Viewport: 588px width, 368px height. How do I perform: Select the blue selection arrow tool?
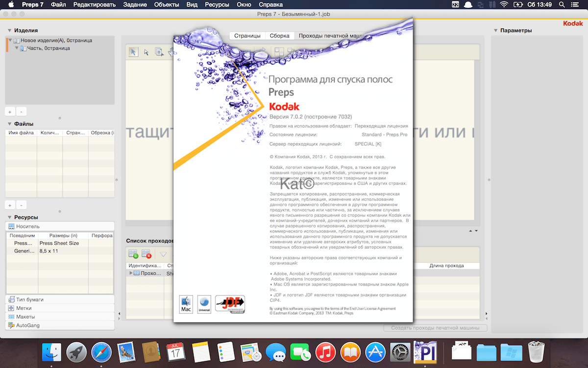133,52
